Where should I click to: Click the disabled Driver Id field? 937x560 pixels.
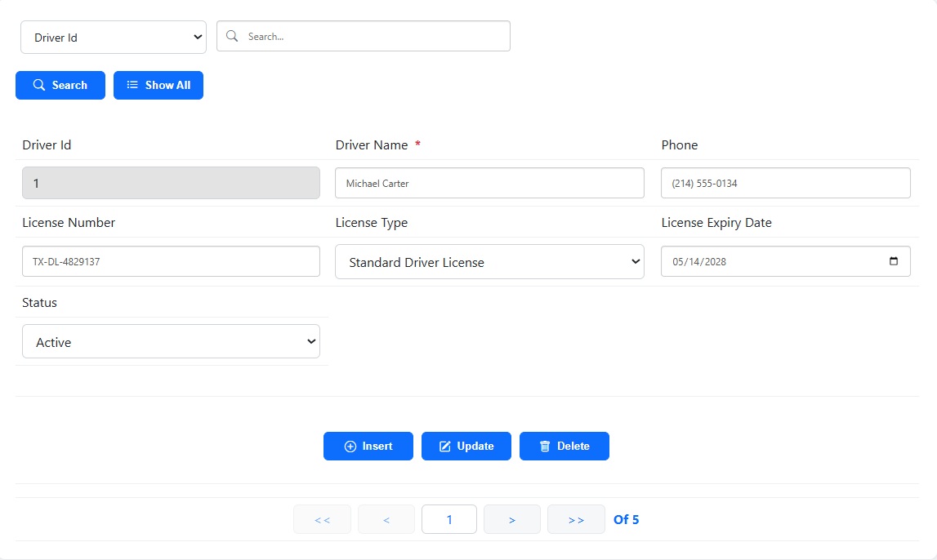pyautogui.click(x=171, y=183)
